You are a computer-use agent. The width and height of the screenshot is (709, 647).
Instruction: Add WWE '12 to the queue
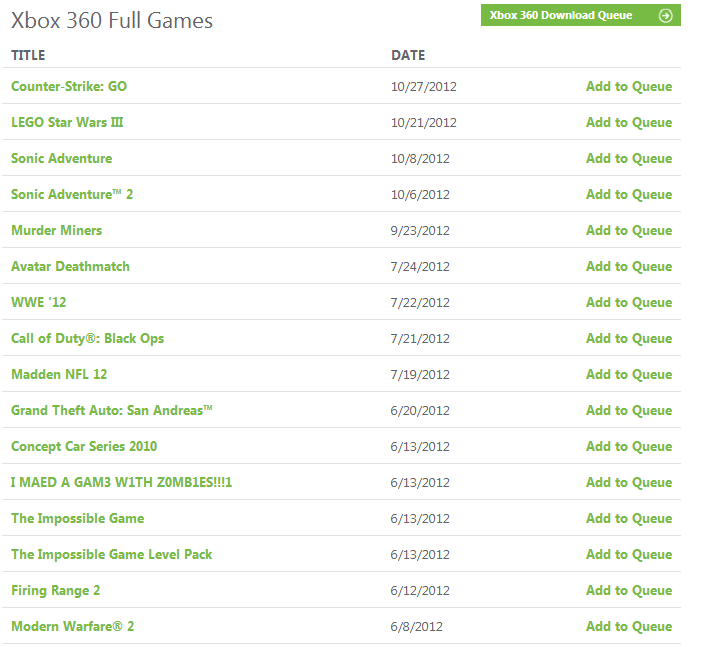pos(629,302)
